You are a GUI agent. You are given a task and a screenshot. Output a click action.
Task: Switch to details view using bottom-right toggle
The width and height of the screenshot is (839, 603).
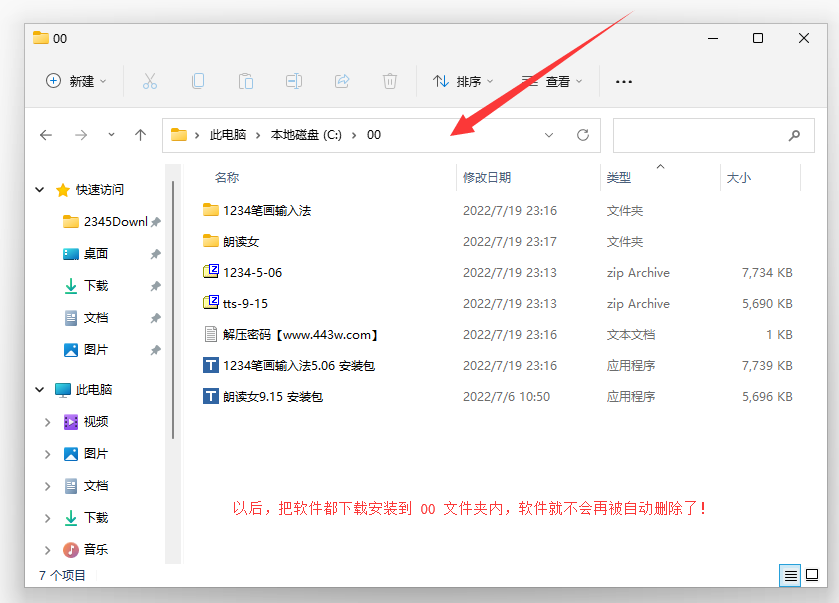point(790,575)
